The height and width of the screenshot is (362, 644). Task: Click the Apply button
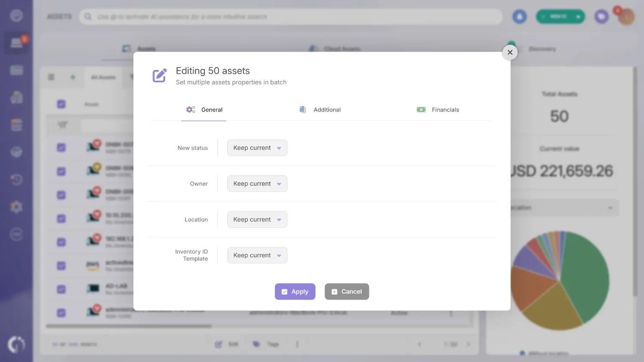(295, 292)
